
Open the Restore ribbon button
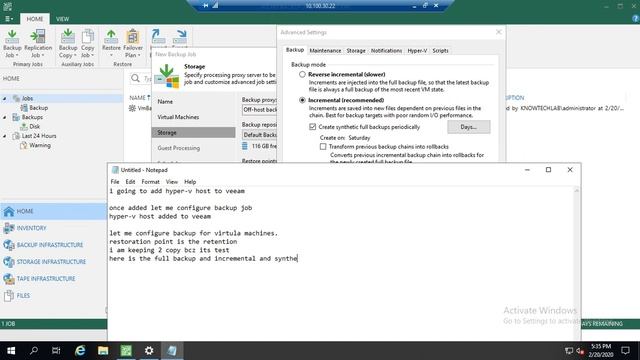point(111,44)
